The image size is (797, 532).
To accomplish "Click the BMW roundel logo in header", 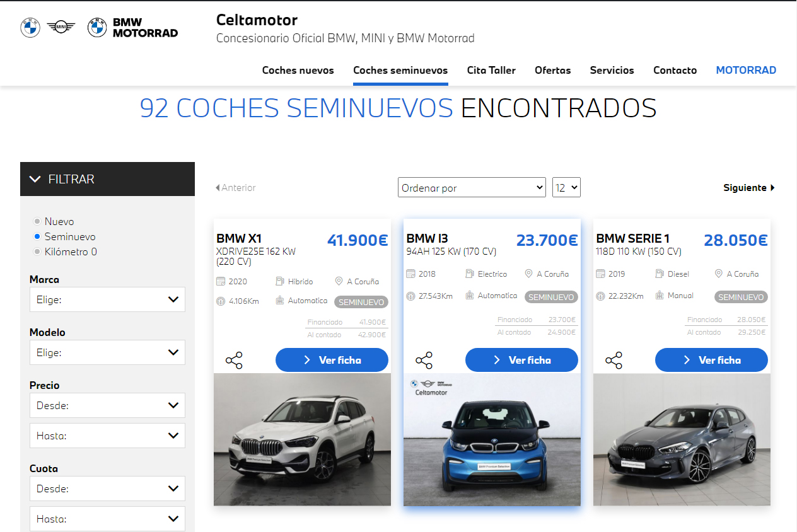I will tap(30, 27).
